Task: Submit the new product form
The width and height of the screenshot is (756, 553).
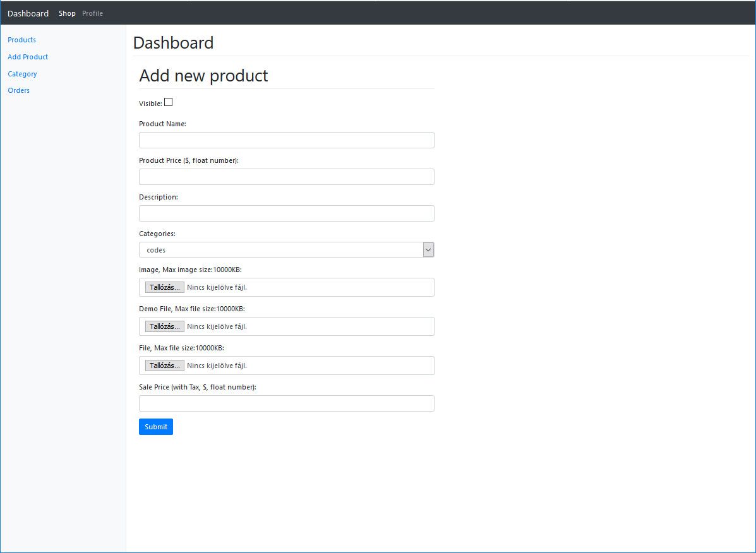Action: [156, 427]
